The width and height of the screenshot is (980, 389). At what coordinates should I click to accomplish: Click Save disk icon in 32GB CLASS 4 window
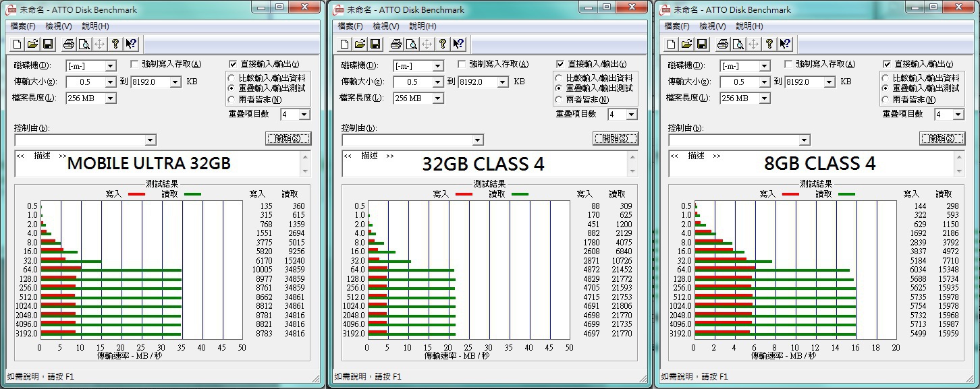[x=375, y=44]
